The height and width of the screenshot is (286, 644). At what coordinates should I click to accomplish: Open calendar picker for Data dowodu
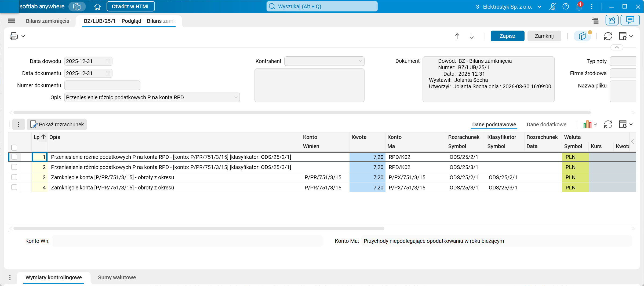click(108, 61)
